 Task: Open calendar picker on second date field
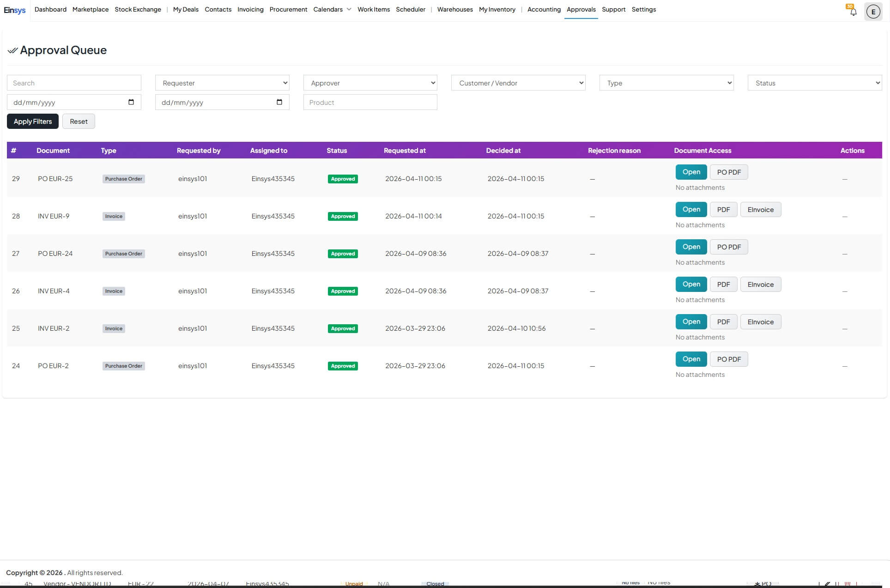pos(279,102)
